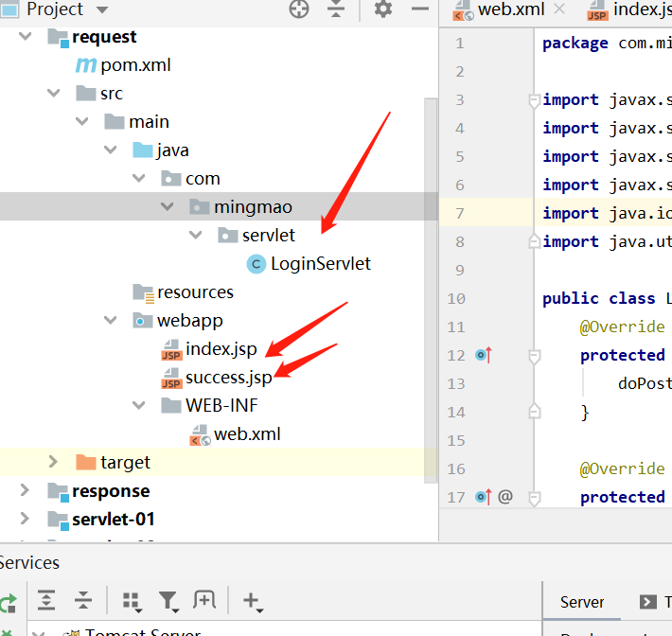
Task: Select the LoginServlet class
Action: point(321,263)
